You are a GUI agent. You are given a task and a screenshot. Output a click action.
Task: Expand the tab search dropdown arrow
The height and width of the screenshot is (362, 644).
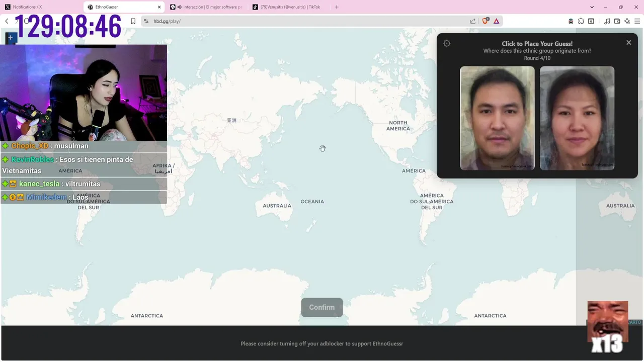coord(592,7)
